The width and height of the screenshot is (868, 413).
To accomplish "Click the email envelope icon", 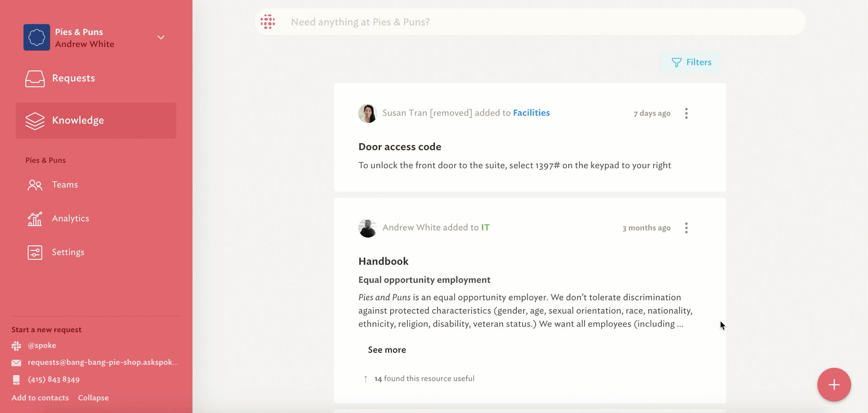I will [x=16, y=363].
